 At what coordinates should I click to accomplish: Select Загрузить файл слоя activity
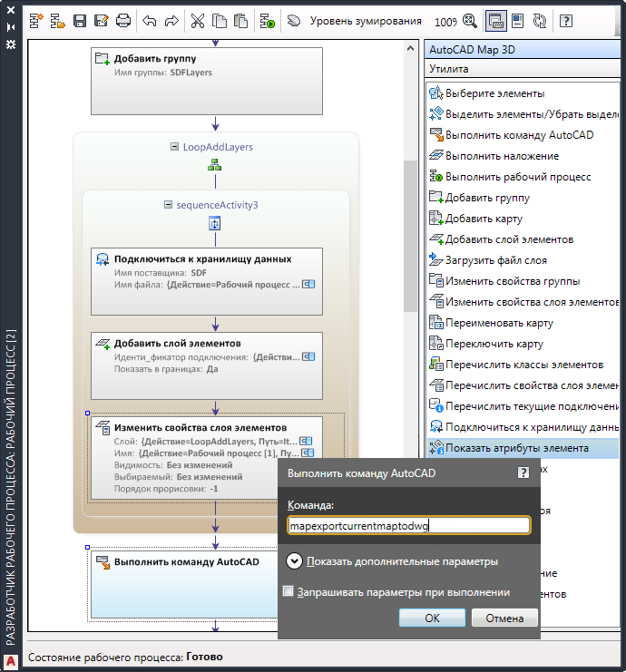click(523, 260)
